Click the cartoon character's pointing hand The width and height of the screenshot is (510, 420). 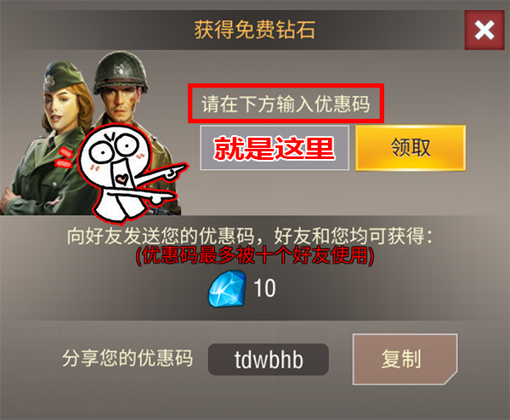(174, 172)
